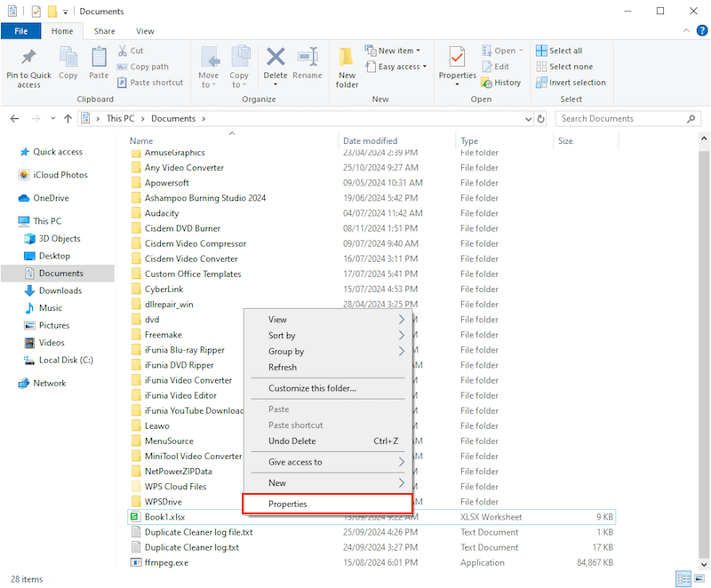Viewport: 711px width, 588px height.
Task: Sort by the Type column header
Action: click(504, 141)
